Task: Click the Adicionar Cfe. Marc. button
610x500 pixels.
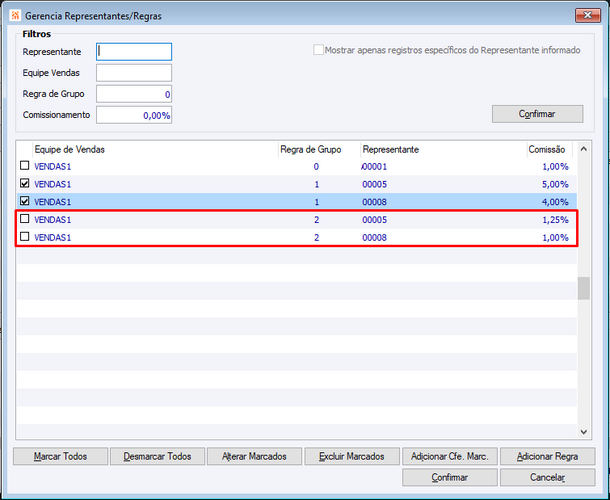Action: (x=450, y=456)
